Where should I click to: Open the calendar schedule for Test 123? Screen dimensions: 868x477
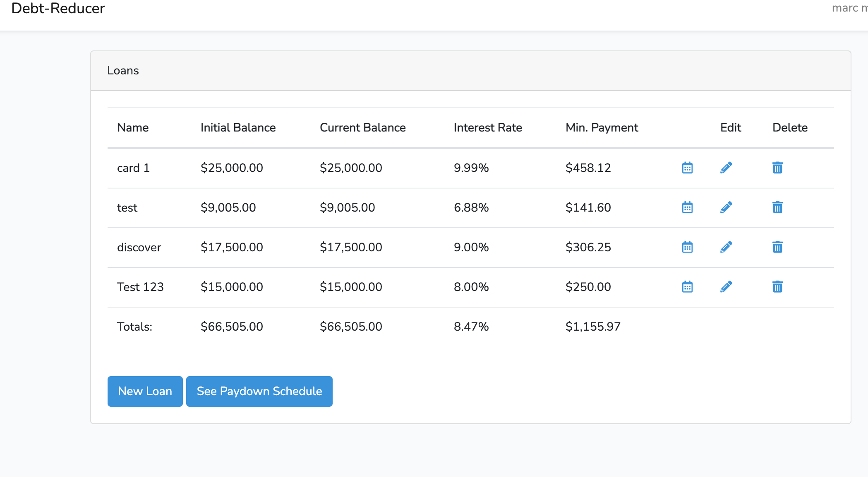687,287
